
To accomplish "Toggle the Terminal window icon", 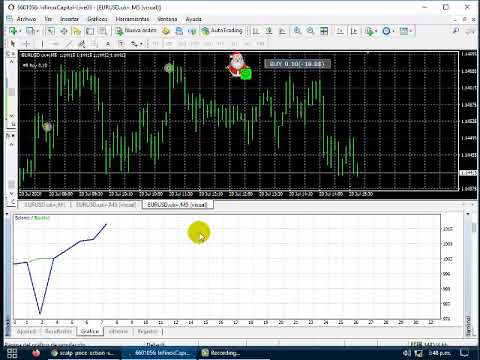I will click(90, 31).
